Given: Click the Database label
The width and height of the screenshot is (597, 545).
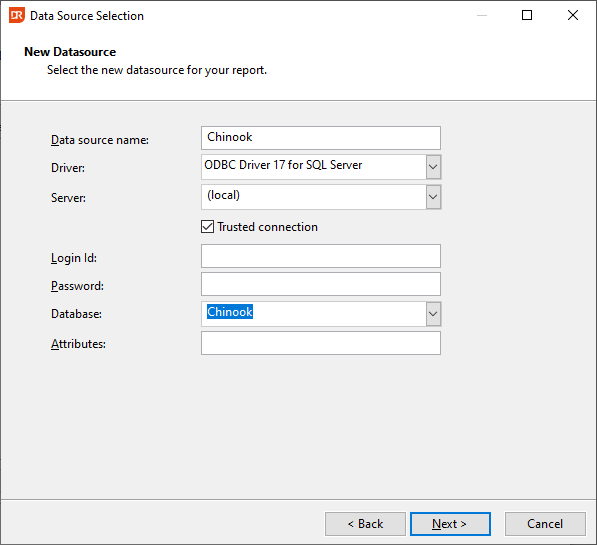Looking at the screenshot, I should tap(77, 314).
